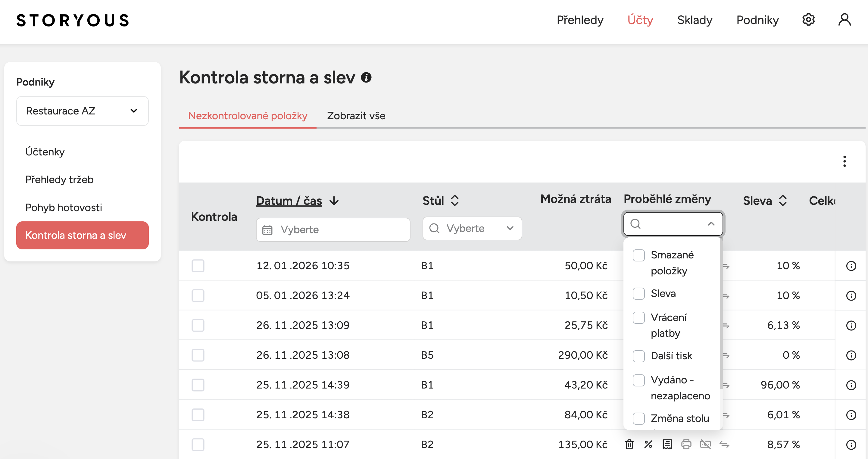Tick the Další tisk checkbox

(x=639, y=356)
